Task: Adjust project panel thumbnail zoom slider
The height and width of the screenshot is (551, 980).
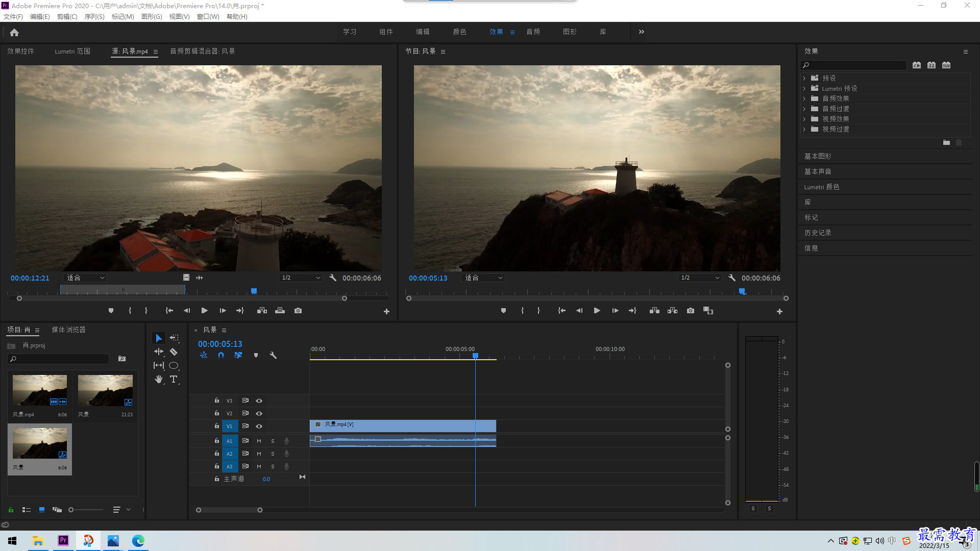Action: (x=71, y=510)
